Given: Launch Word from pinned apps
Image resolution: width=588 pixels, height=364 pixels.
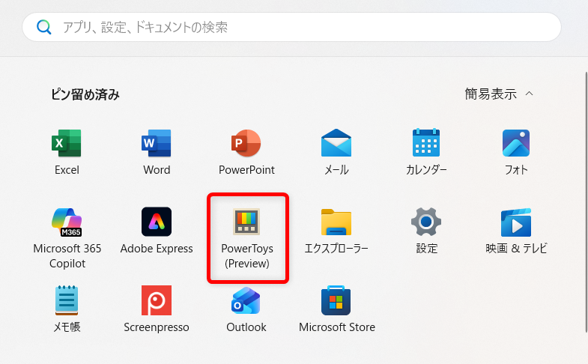Looking at the screenshot, I should click(x=157, y=152).
